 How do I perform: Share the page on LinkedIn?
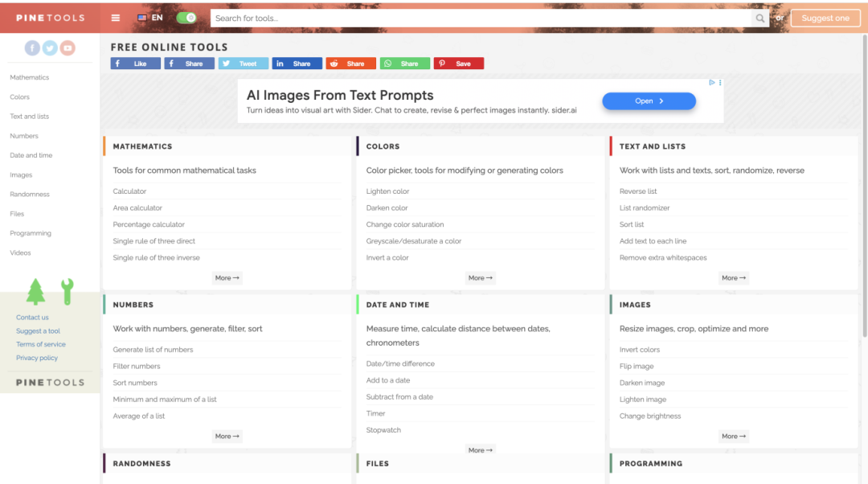[297, 64]
